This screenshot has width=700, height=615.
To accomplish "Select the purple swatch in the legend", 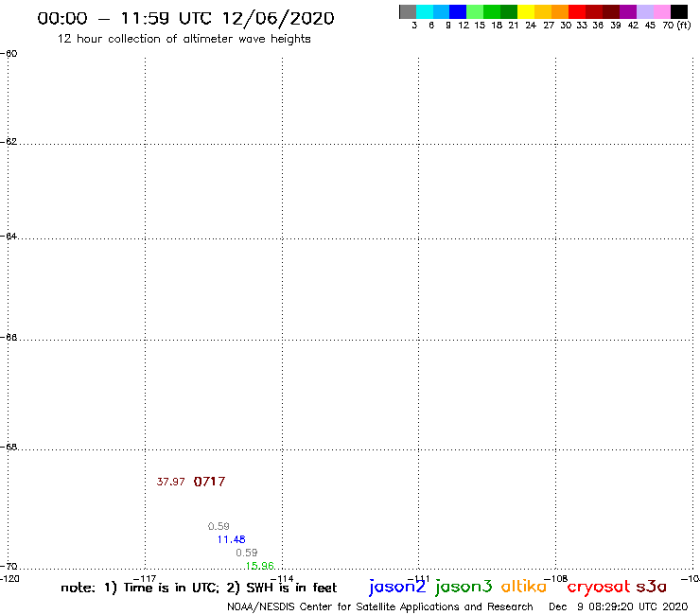I will click(x=628, y=11).
